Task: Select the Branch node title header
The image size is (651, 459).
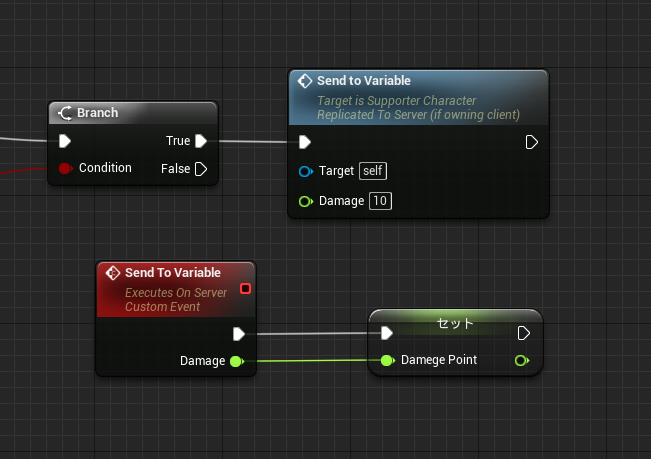Action: point(133,113)
